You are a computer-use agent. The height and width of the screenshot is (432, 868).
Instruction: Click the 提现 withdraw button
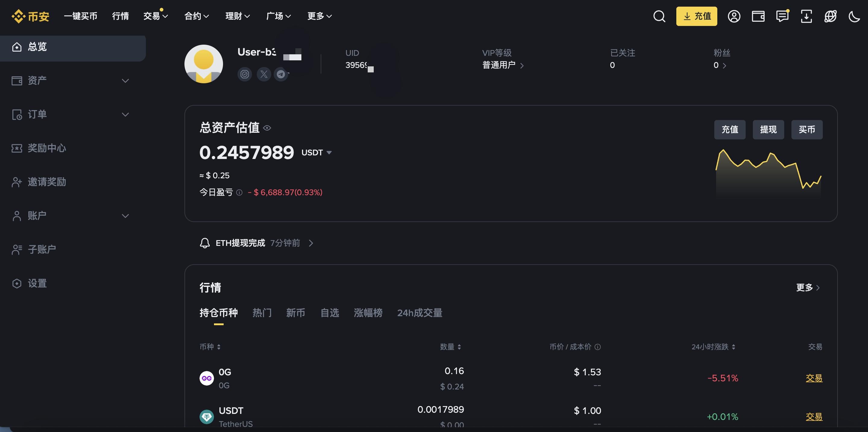pyautogui.click(x=768, y=129)
